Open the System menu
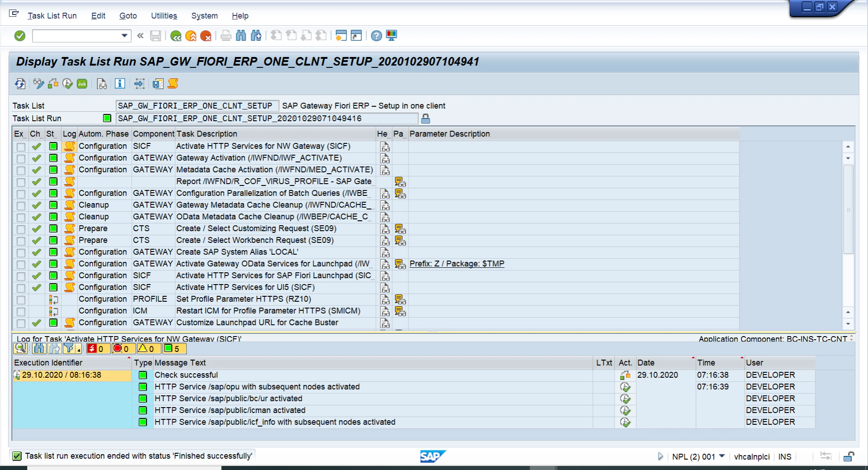868x470 pixels. coord(204,16)
